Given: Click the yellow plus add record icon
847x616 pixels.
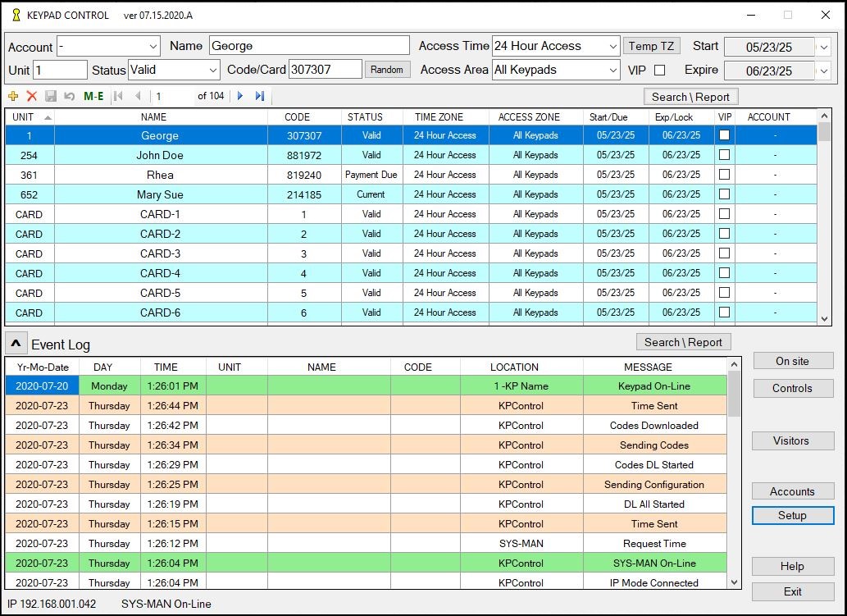Looking at the screenshot, I should point(13,96).
